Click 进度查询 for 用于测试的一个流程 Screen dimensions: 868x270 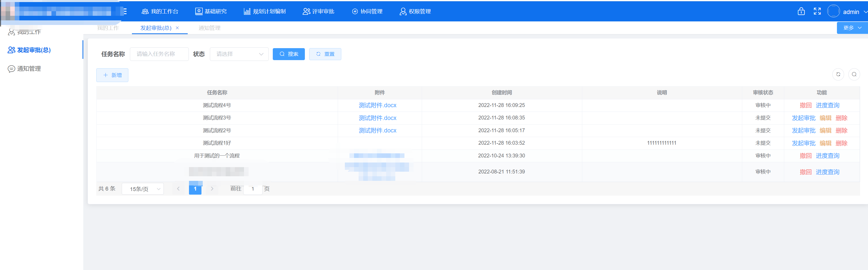click(827, 156)
